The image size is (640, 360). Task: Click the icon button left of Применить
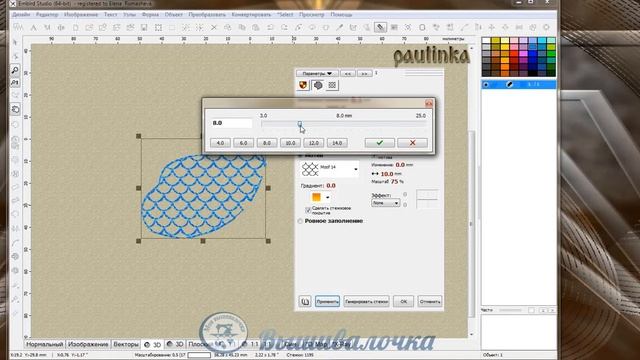pyautogui.click(x=305, y=302)
